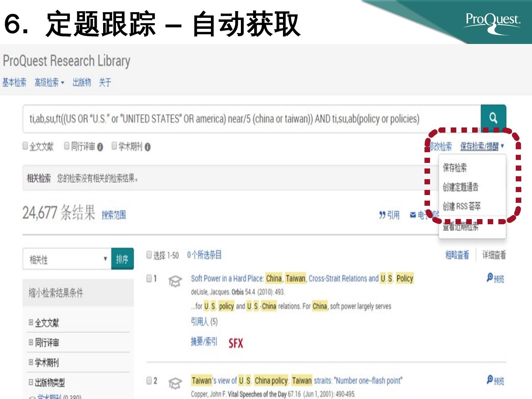The height and width of the screenshot is (399, 532).
Task: Open 关于 in the navigation bar
Action: [x=105, y=82]
